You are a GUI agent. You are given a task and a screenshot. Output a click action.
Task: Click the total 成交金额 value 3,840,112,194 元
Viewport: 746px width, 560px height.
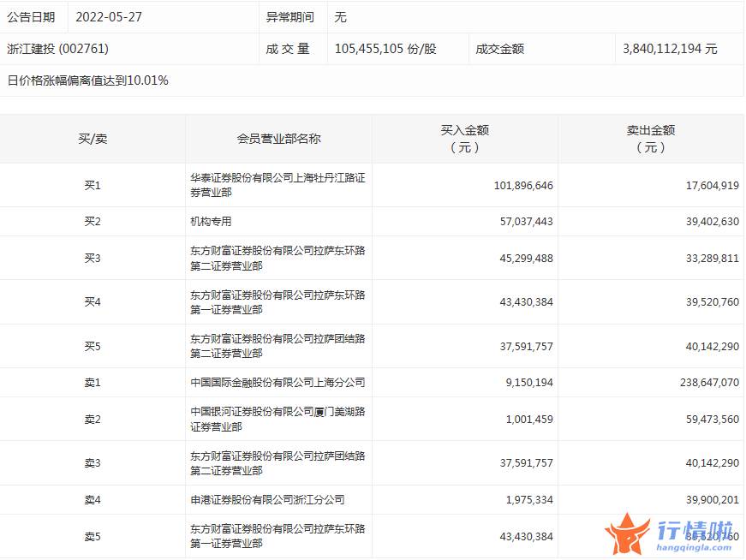[x=671, y=49]
